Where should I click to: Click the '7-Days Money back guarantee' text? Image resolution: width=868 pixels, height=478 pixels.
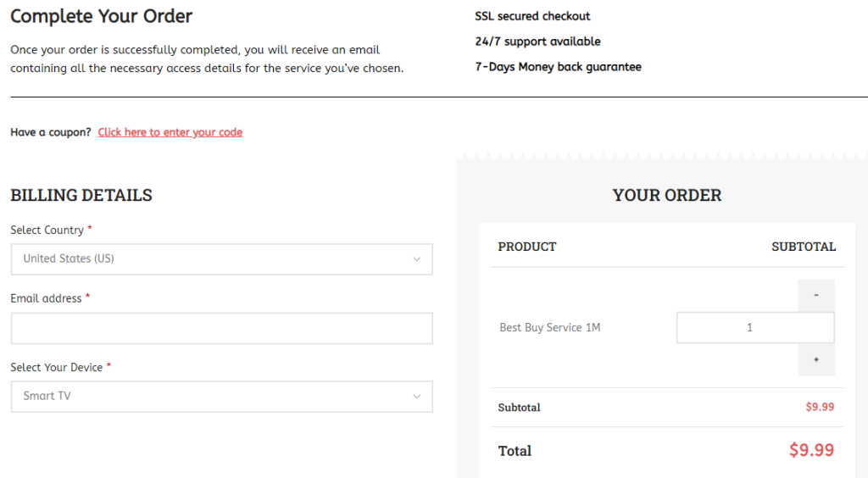(x=558, y=67)
